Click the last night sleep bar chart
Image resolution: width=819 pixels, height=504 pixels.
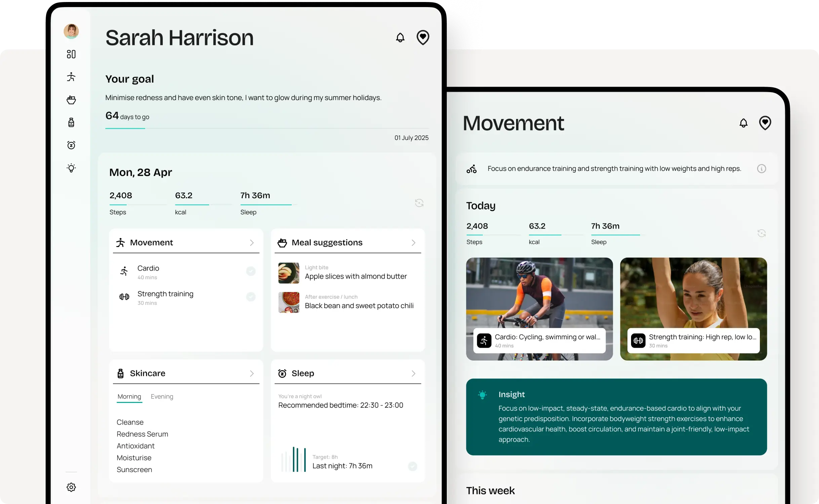pos(294,459)
